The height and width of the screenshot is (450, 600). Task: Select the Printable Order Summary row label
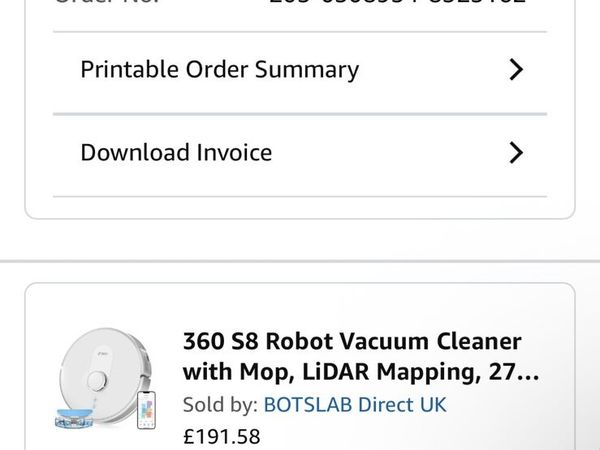[219, 70]
